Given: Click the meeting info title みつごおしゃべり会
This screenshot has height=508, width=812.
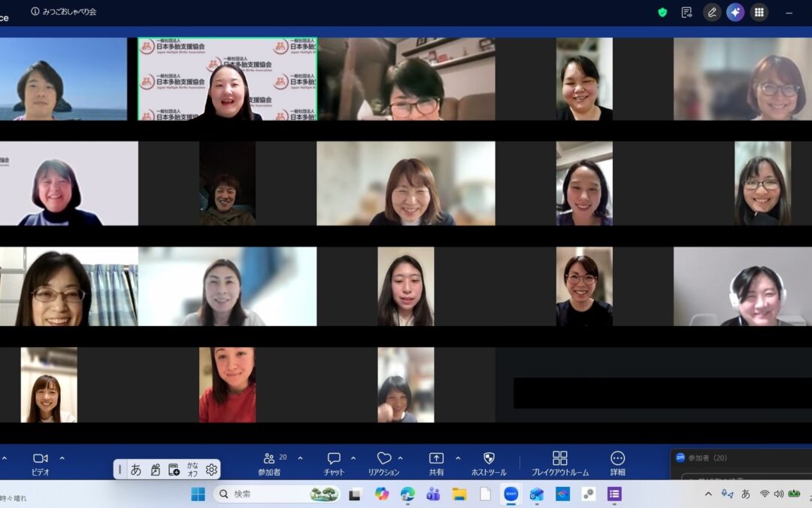Looking at the screenshot, I should pos(68,12).
